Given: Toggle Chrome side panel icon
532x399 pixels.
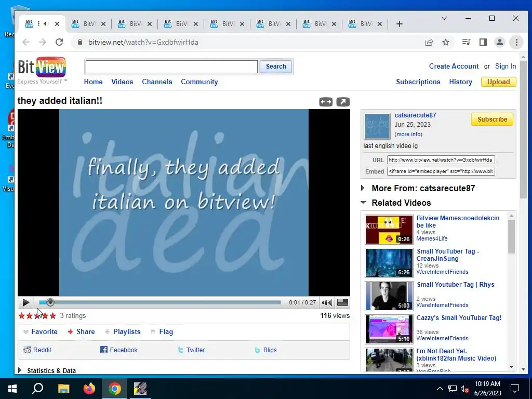Looking at the screenshot, I should [x=483, y=42].
